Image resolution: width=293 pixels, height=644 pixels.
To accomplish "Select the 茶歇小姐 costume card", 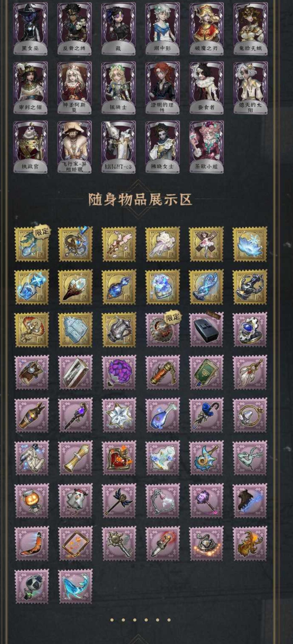I will [x=207, y=147].
